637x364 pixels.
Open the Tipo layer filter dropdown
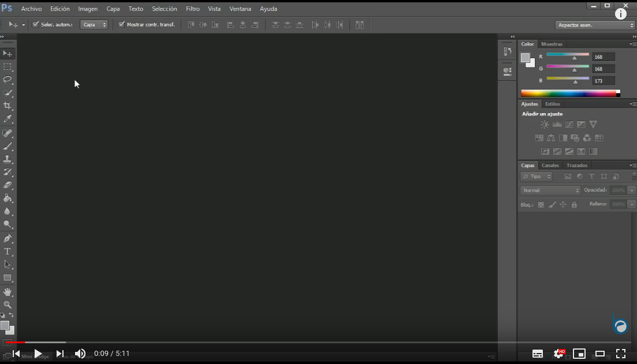tap(536, 177)
